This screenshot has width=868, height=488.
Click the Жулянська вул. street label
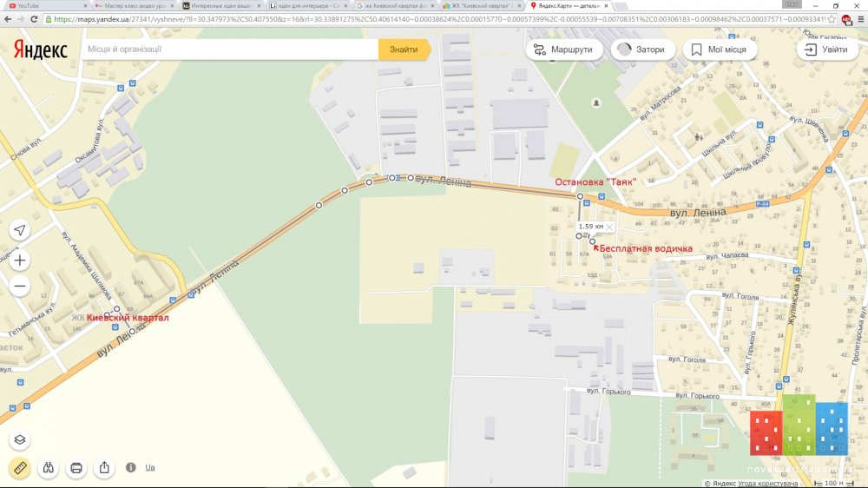[x=795, y=299]
